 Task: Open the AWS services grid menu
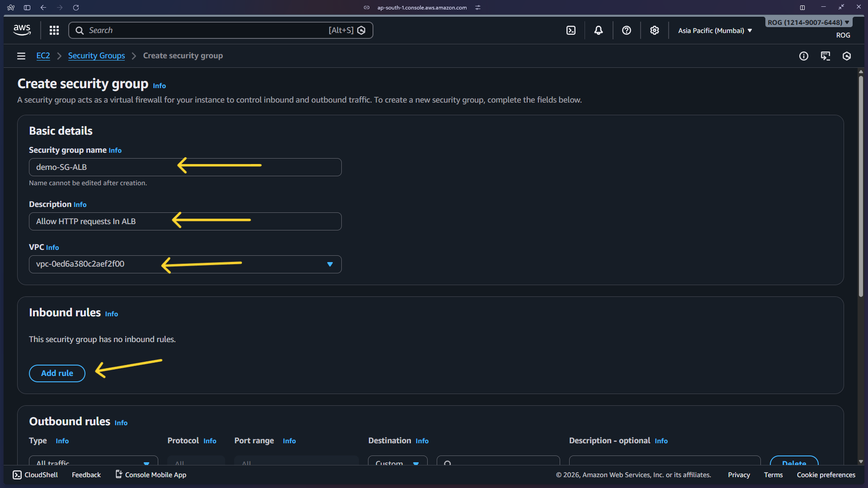(54, 30)
